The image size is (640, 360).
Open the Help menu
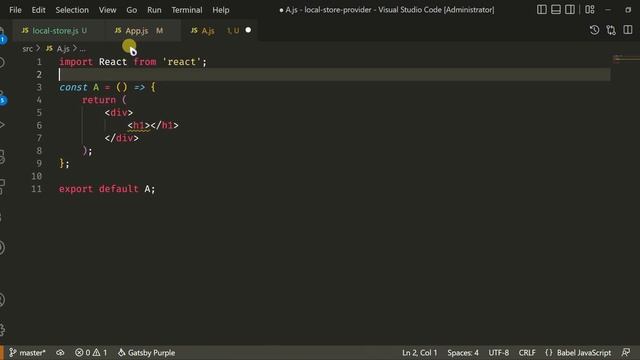(220, 10)
